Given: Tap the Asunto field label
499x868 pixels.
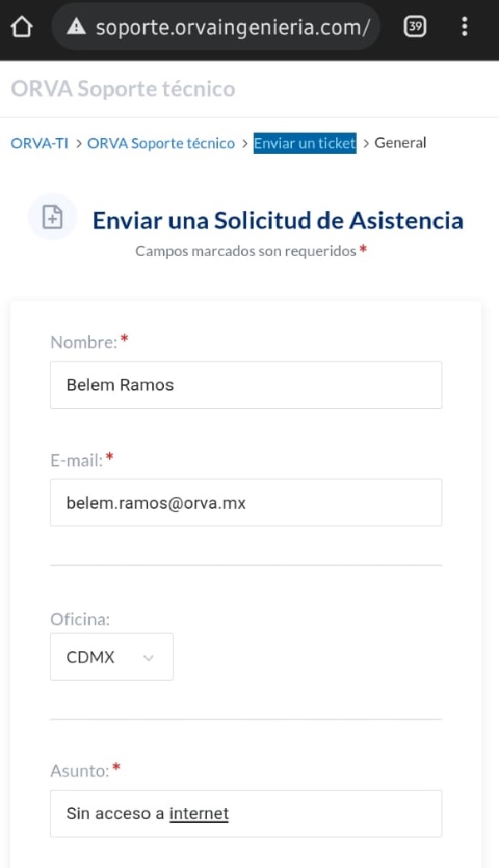Looking at the screenshot, I should point(80,771).
